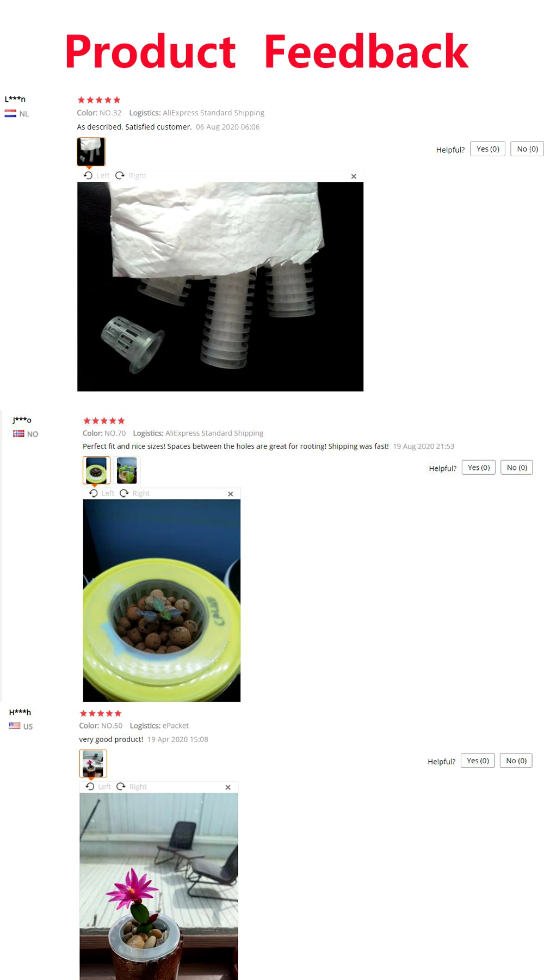Click No on L***n's review helpfulness
The height and width of the screenshot is (980, 544).
tap(527, 149)
